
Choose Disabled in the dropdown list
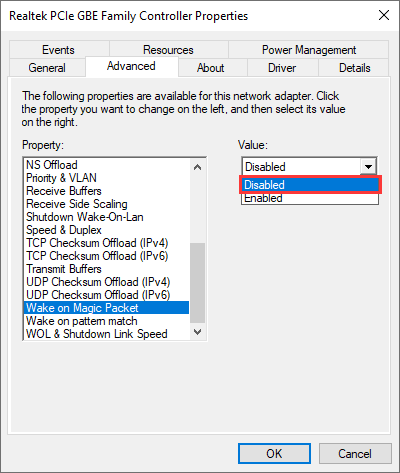point(310,185)
